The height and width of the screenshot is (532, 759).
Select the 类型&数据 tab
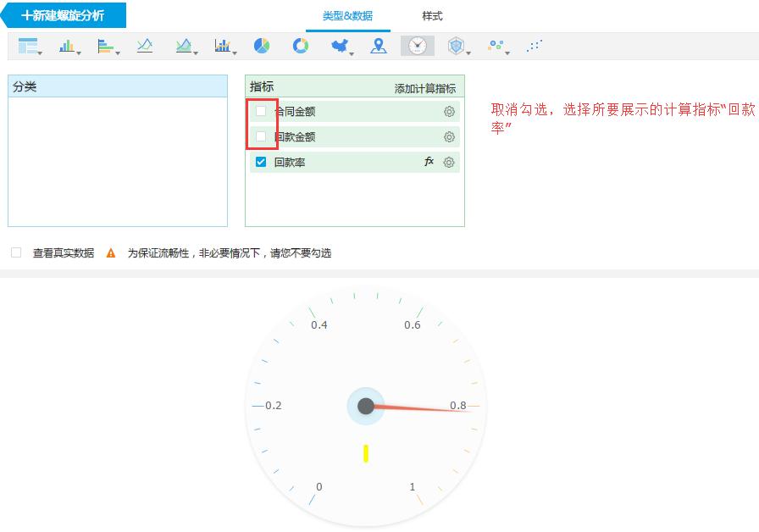pos(347,15)
